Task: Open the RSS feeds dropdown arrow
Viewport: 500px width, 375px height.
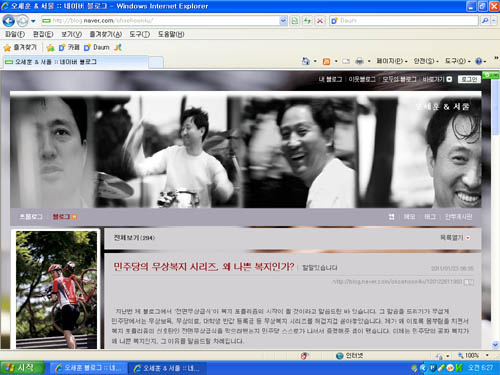Action: pyautogui.click(x=336, y=61)
